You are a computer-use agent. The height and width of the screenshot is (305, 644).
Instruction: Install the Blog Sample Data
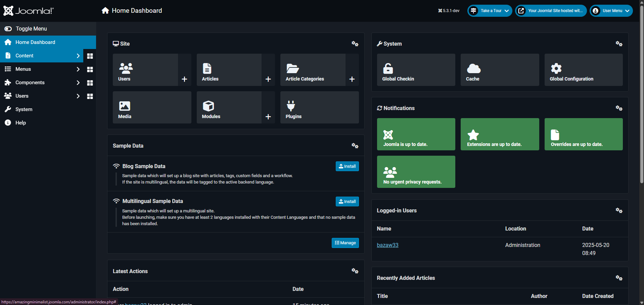(x=347, y=166)
